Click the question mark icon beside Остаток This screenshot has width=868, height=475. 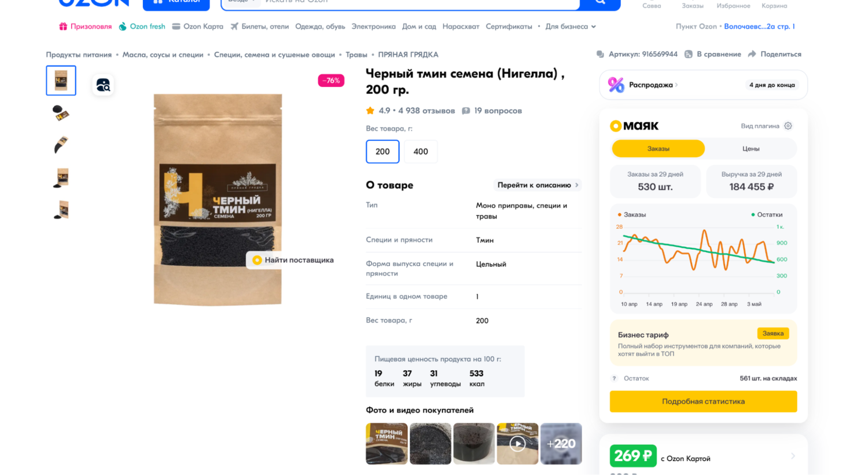(614, 378)
